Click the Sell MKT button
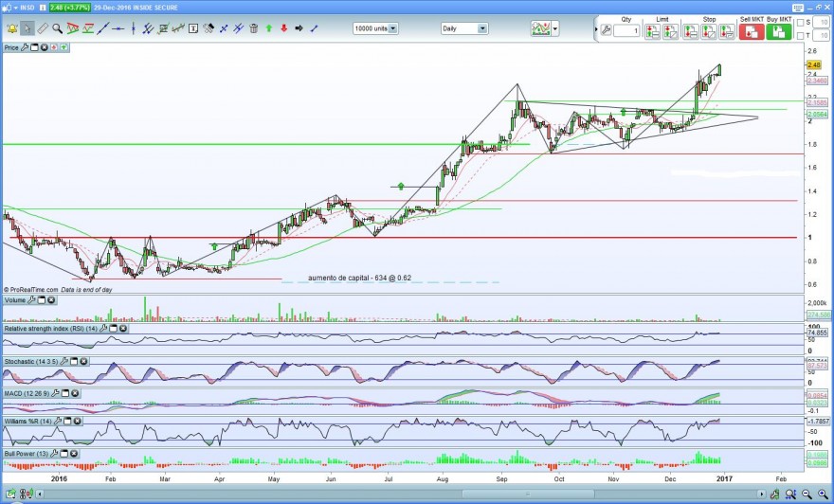This screenshot has width=834, height=504. pos(752,31)
